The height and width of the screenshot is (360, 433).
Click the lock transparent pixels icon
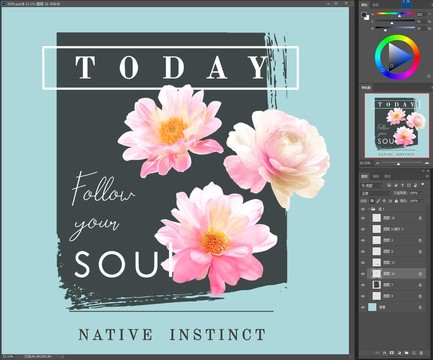(372, 201)
